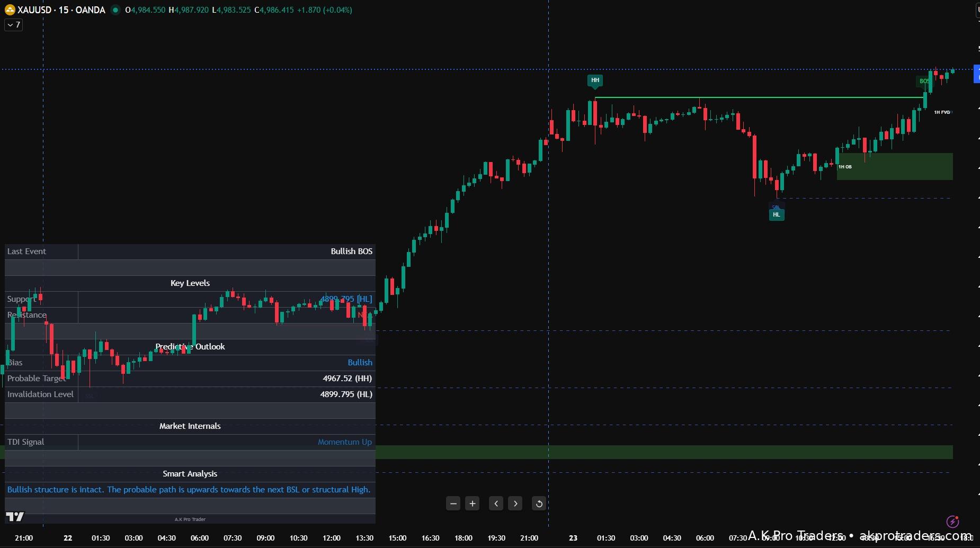
Task: Click the TradingView logo at the bottom left
Action: click(x=15, y=516)
